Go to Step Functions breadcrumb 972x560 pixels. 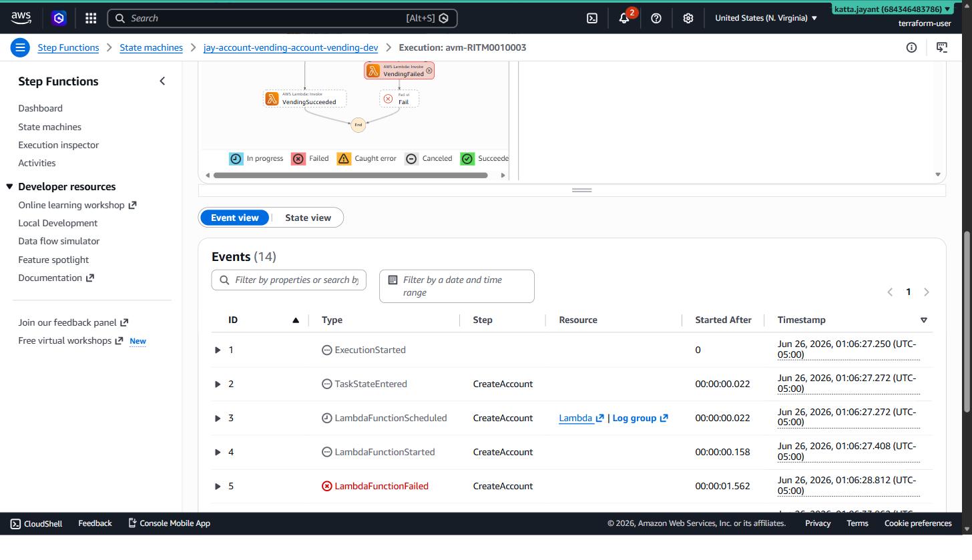click(x=68, y=47)
